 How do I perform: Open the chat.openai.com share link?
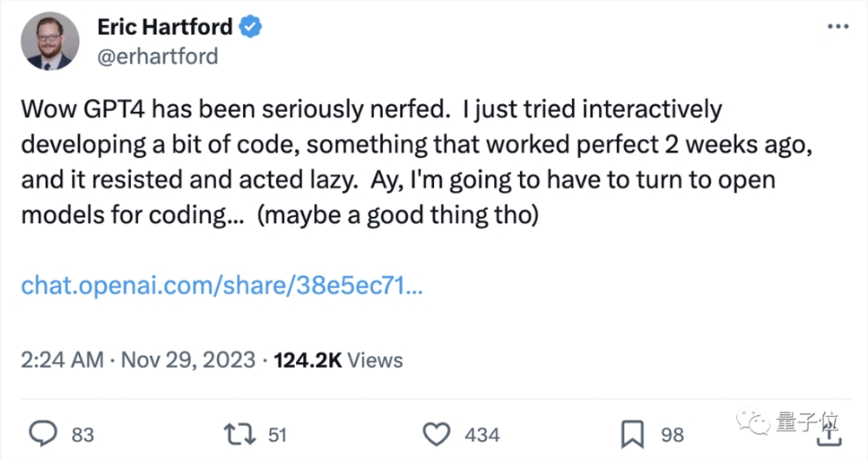[221, 286]
